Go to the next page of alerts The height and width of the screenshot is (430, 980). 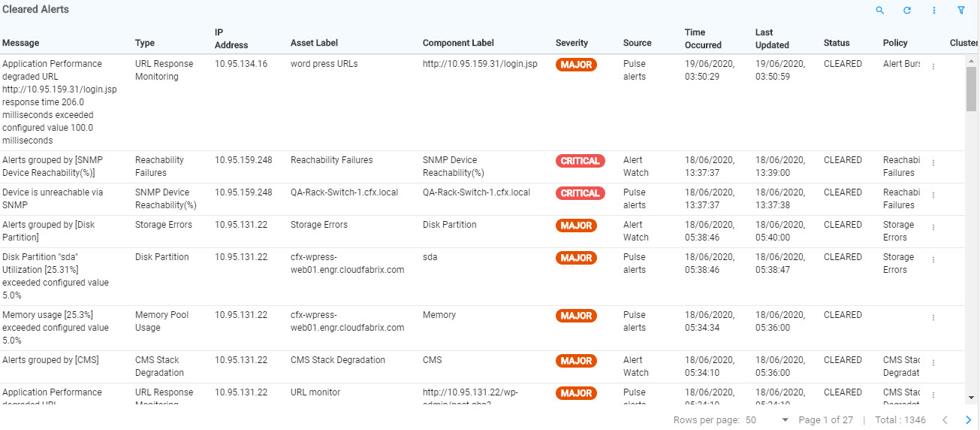[969, 420]
